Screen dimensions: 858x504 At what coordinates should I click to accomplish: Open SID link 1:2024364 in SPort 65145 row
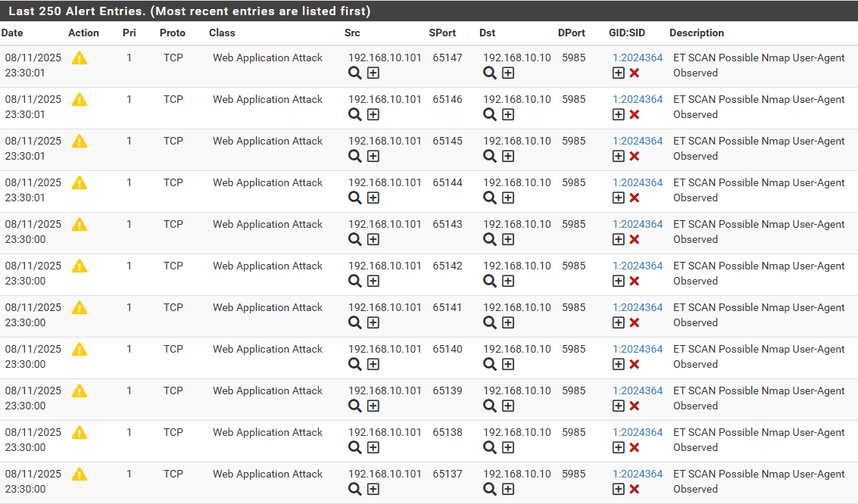click(x=638, y=141)
